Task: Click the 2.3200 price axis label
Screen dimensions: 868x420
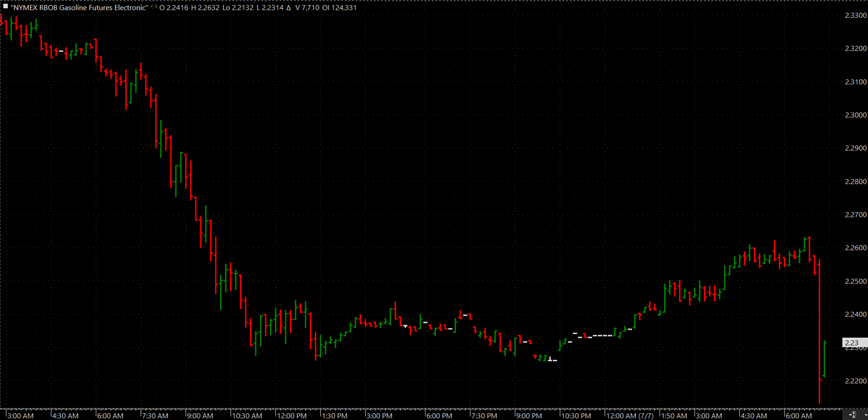Action: tap(856, 49)
